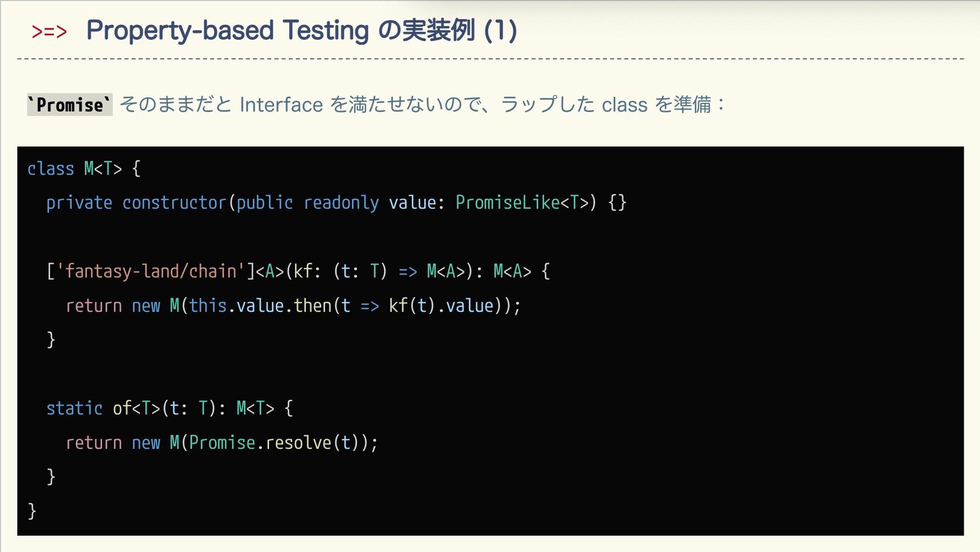Click the 'this' keyword in the return statement
980x552 pixels.
(x=208, y=306)
